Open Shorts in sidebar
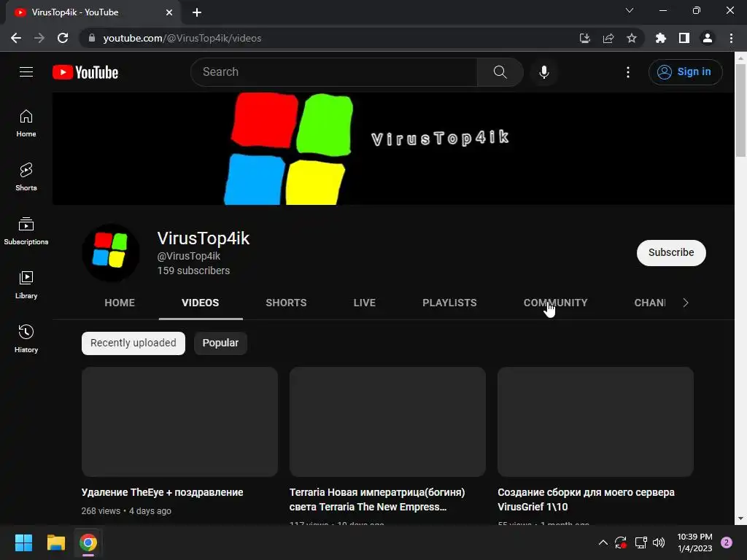 coord(26,177)
